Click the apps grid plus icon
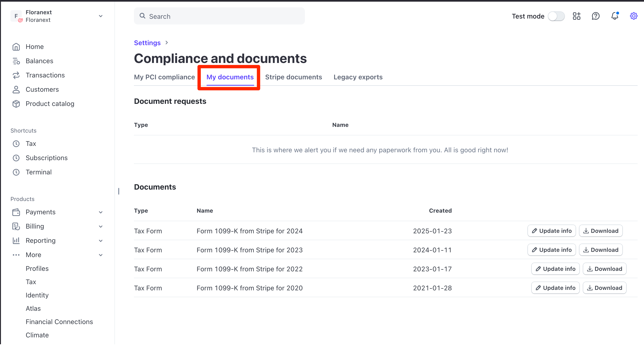 tap(577, 16)
